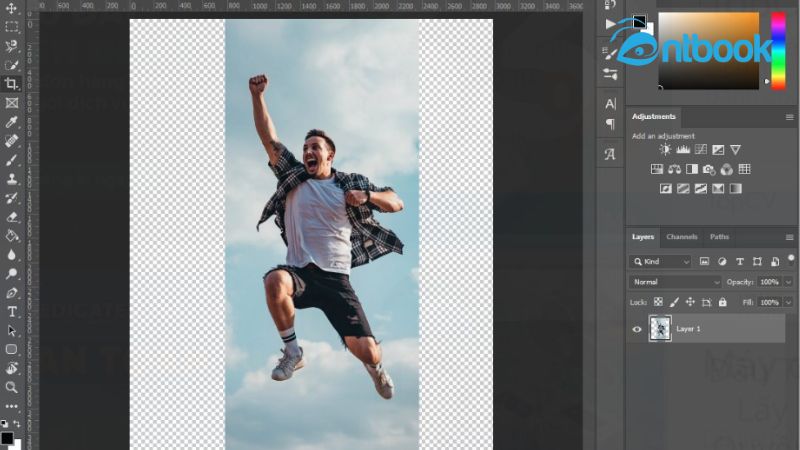Image resolution: width=800 pixels, height=450 pixels.
Task: Toggle filter for smart objects
Action: pos(774,262)
